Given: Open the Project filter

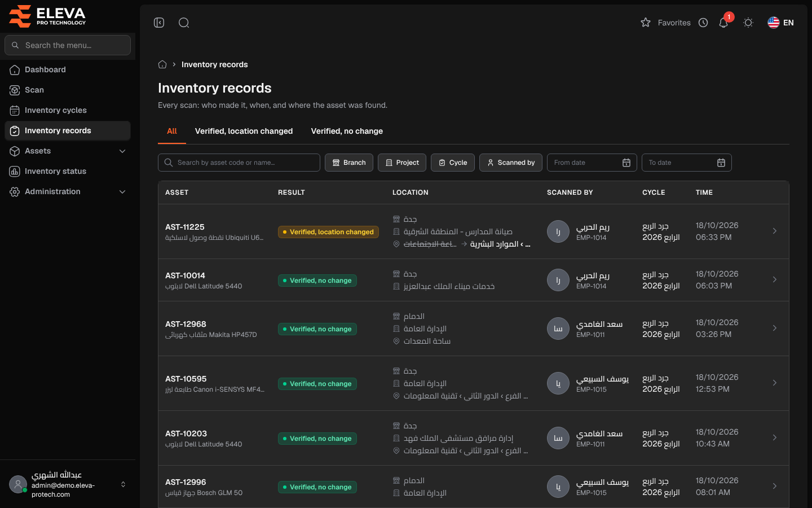Looking at the screenshot, I should point(402,163).
